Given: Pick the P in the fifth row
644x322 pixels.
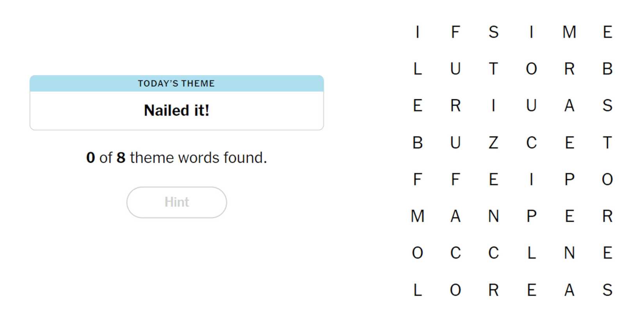Looking at the screenshot, I should [569, 180].
